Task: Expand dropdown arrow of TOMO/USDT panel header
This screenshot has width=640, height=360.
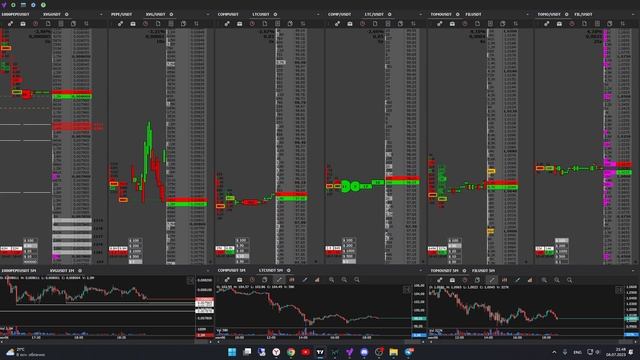Action: tap(633, 14)
